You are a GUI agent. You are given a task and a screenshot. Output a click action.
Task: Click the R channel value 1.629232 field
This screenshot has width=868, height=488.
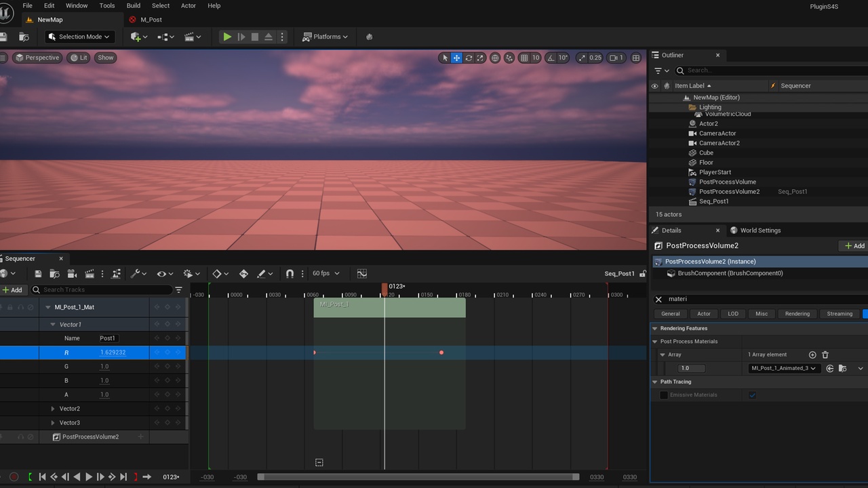[113, 352]
